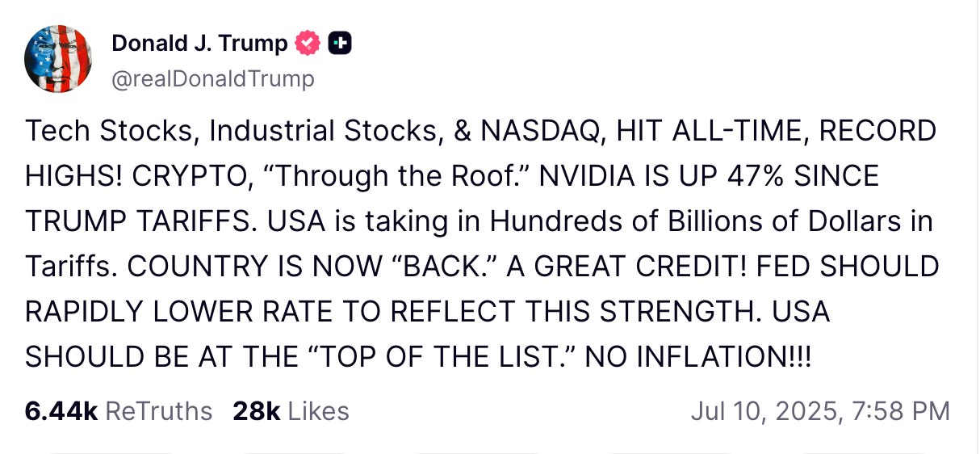Click the "NO INFLATION!!!" text
The height and width of the screenshot is (454, 980).
point(697,356)
